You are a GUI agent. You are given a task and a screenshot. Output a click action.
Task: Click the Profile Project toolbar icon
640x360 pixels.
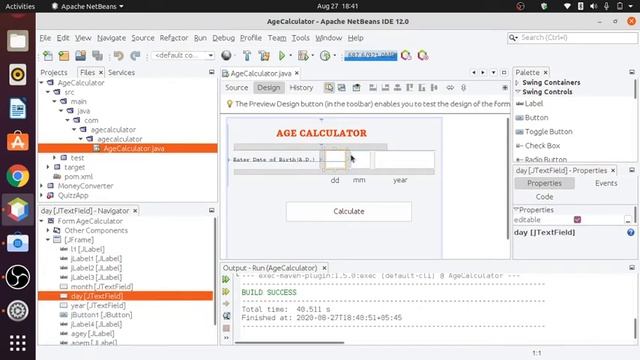[x=325, y=56]
